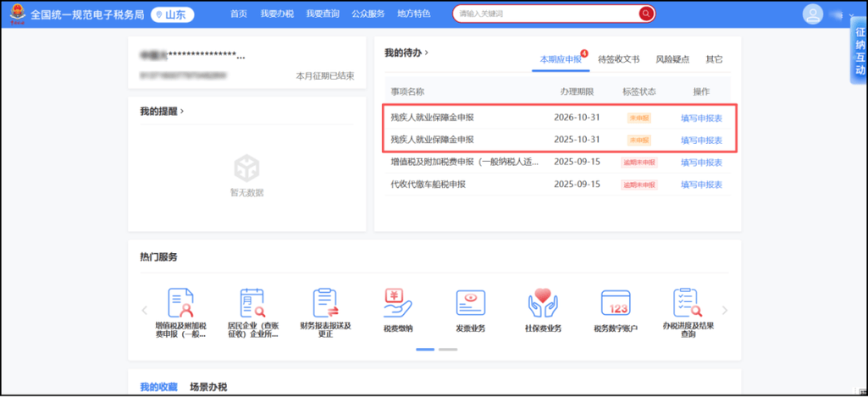Viewport: 868px width, 397px height.
Task: Switch to the 待签收文书 tab
Action: pos(619,59)
